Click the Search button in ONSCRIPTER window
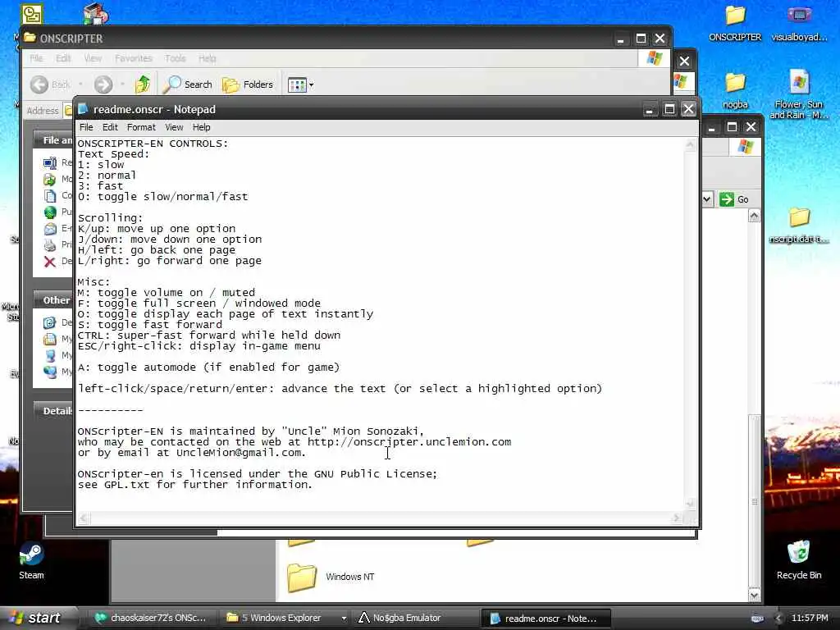 pos(188,84)
